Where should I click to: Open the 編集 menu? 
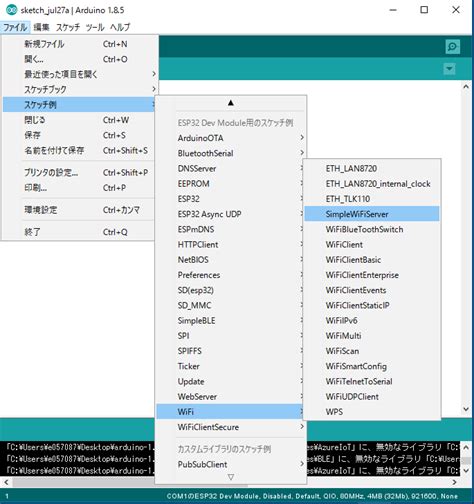tap(42, 27)
